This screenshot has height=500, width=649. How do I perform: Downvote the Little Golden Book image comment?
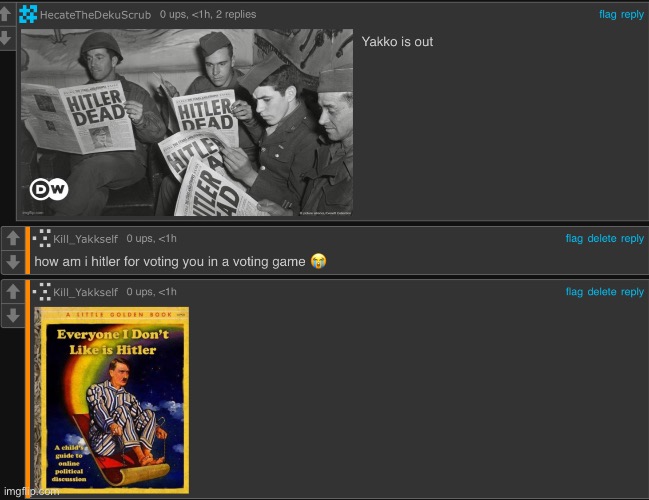tap(11, 315)
